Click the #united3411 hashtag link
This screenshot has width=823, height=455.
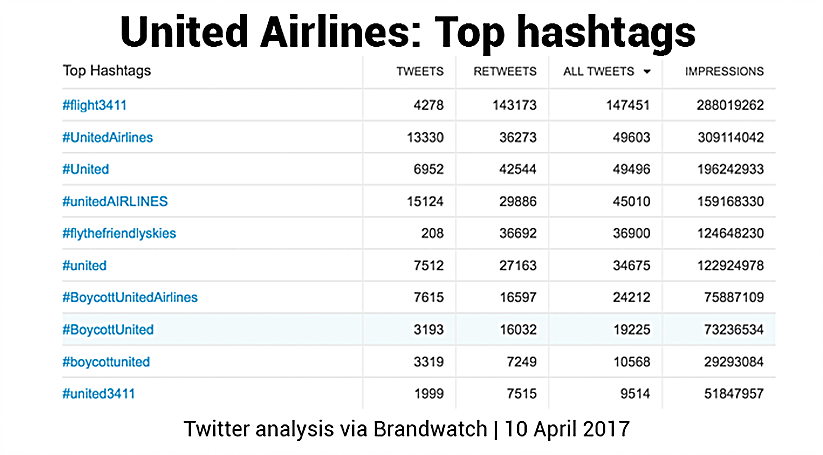pos(98,393)
